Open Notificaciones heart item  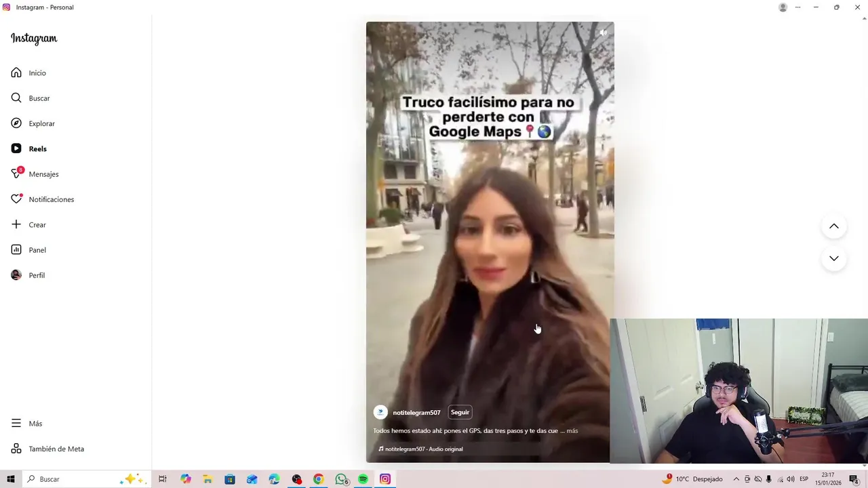coord(42,199)
